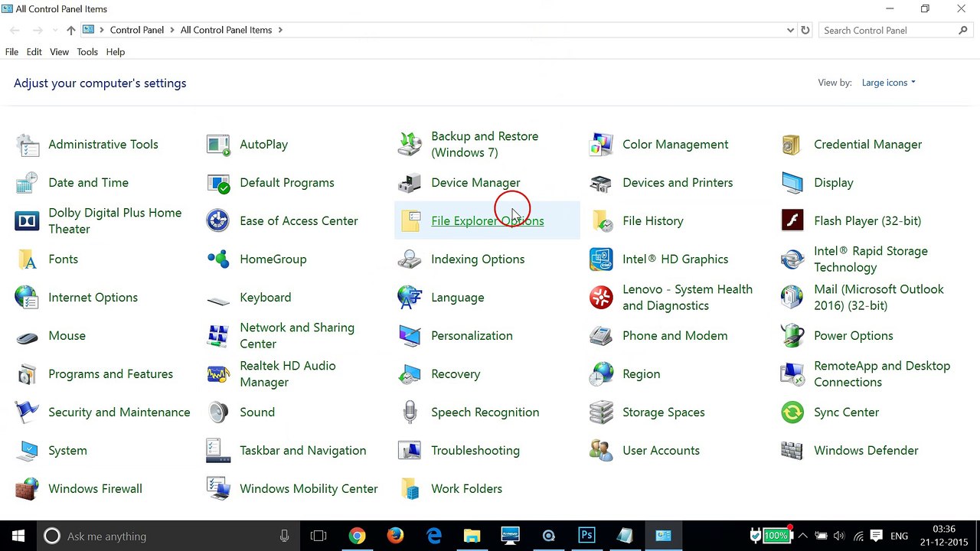Click the Control Panel breadcrumb segment
980x551 pixels.
click(137, 31)
